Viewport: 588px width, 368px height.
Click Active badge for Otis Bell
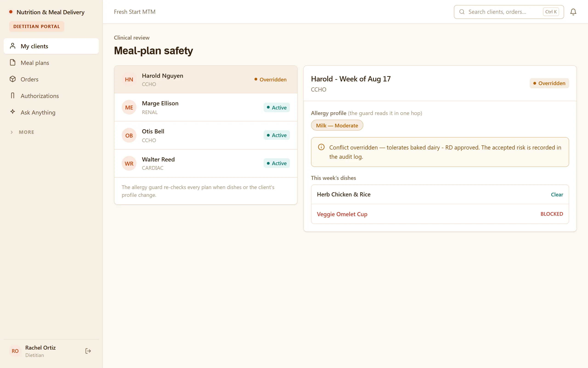pyautogui.click(x=277, y=135)
